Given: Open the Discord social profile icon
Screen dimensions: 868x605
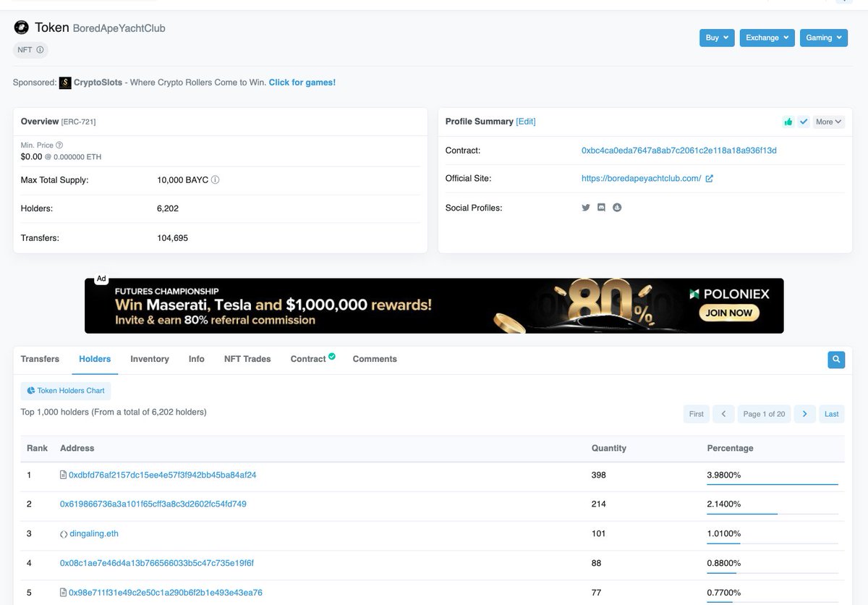Looking at the screenshot, I should click(601, 208).
